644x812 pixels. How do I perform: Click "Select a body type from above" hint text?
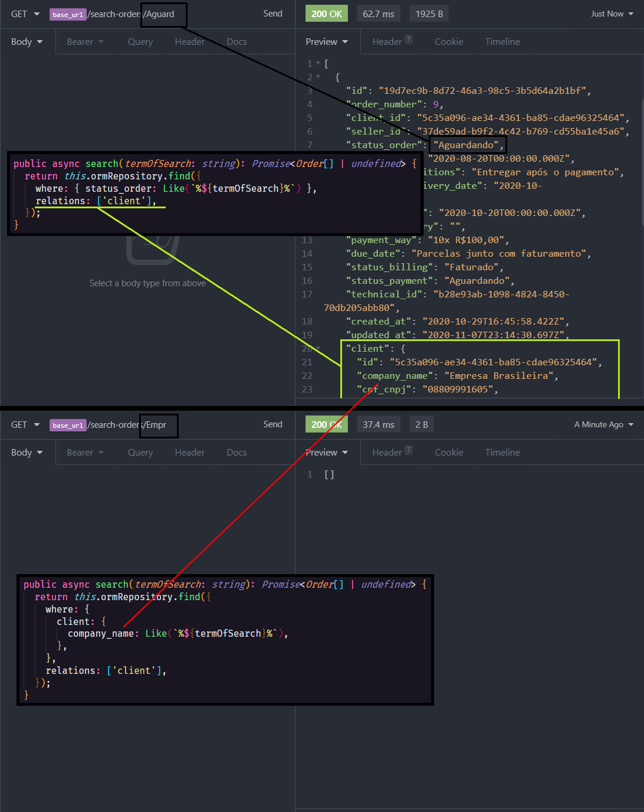click(x=147, y=283)
